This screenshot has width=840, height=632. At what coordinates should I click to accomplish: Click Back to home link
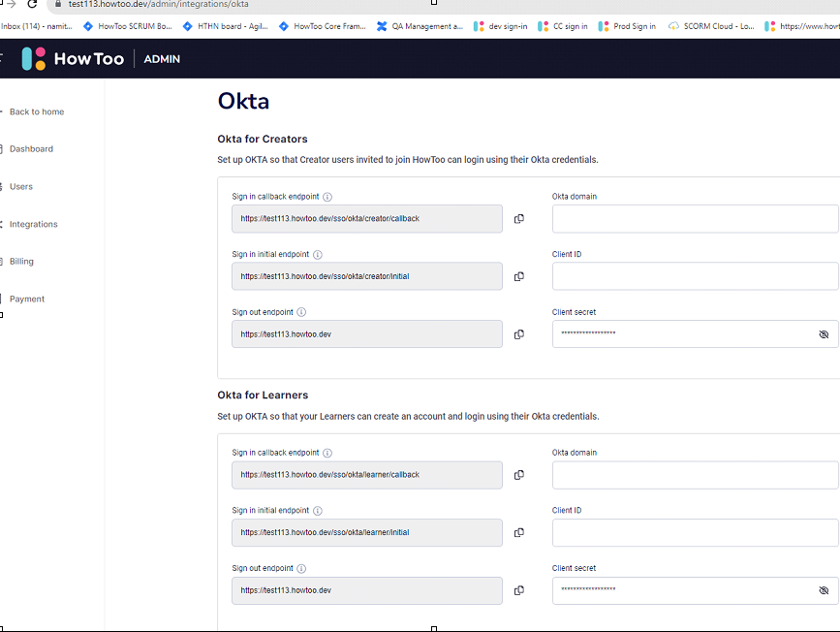[x=36, y=112]
